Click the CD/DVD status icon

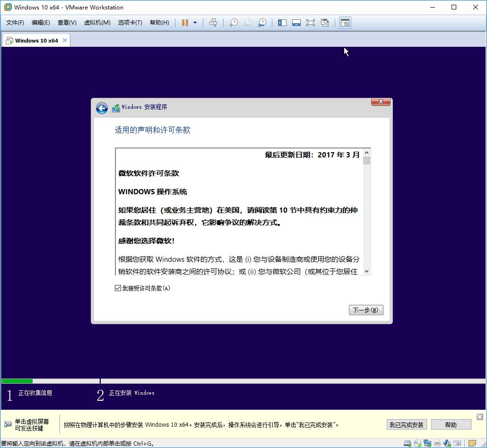coord(417,443)
